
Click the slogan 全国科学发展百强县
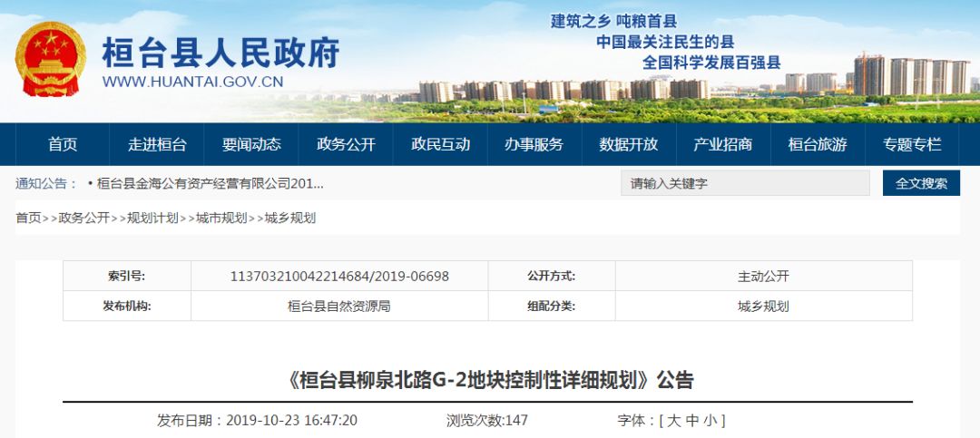click(x=712, y=63)
